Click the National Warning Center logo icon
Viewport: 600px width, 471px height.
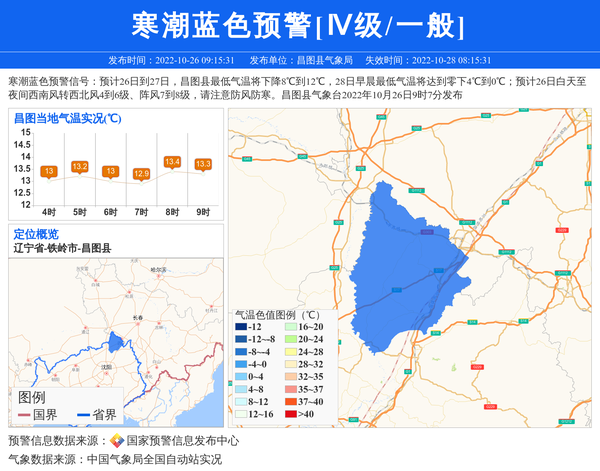pos(117,441)
